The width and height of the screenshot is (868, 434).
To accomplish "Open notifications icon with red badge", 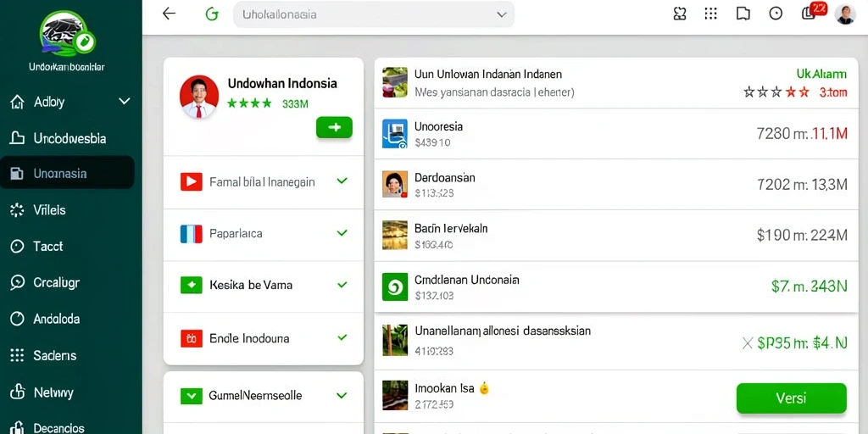I will pyautogui.click(x=813, y=11).
